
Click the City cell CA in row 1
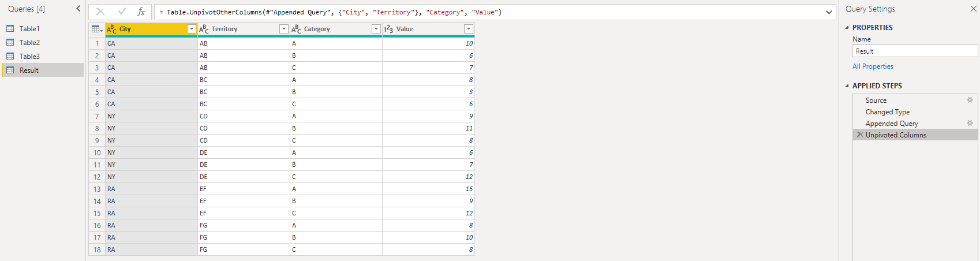(151, 43)
